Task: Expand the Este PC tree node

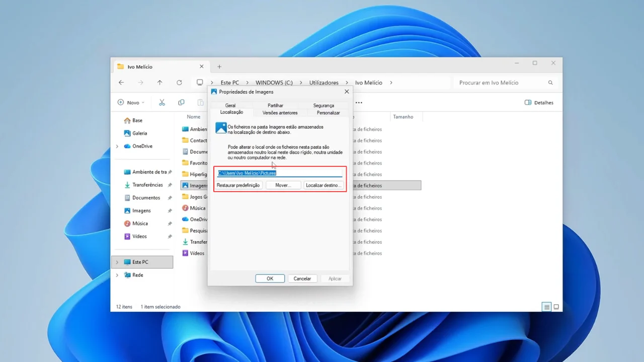Action: pos(117,262)
